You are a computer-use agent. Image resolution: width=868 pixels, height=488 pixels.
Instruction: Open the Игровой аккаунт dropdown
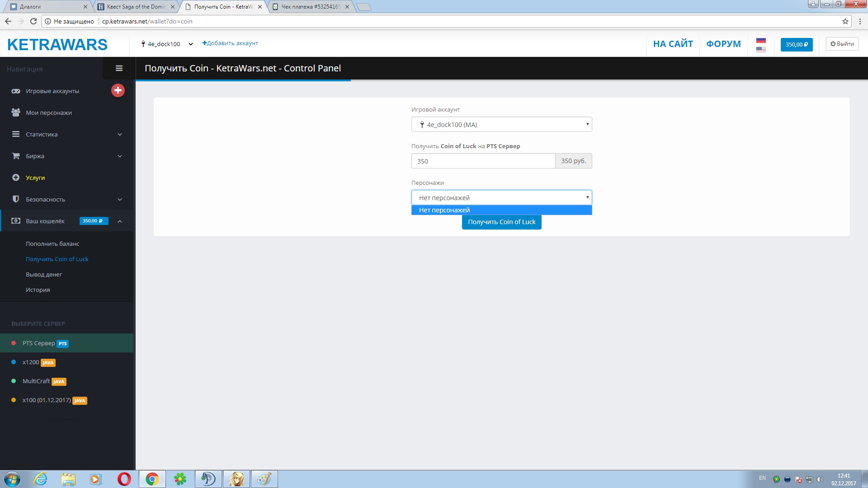[x=501, y=124]
